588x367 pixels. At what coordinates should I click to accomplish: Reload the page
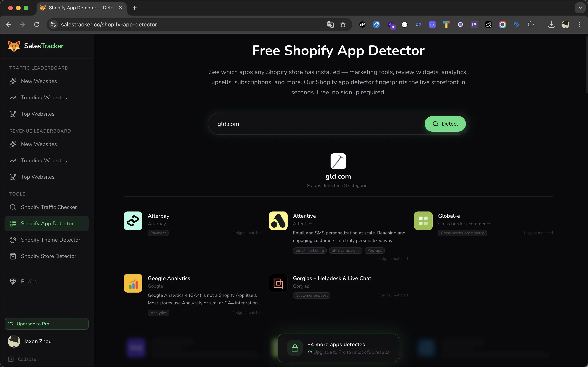tap(37, 24)
